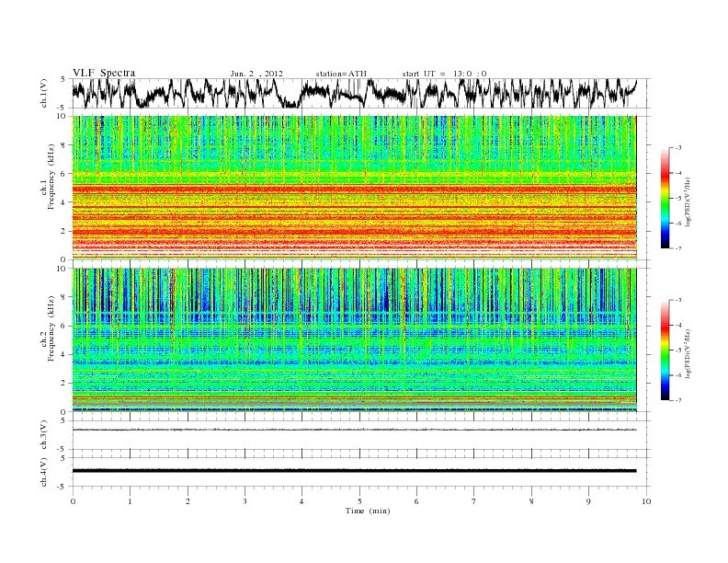728x563 pixels.
Task: Click the ch.1 voltage waveform trace
Action: point(354,93)
